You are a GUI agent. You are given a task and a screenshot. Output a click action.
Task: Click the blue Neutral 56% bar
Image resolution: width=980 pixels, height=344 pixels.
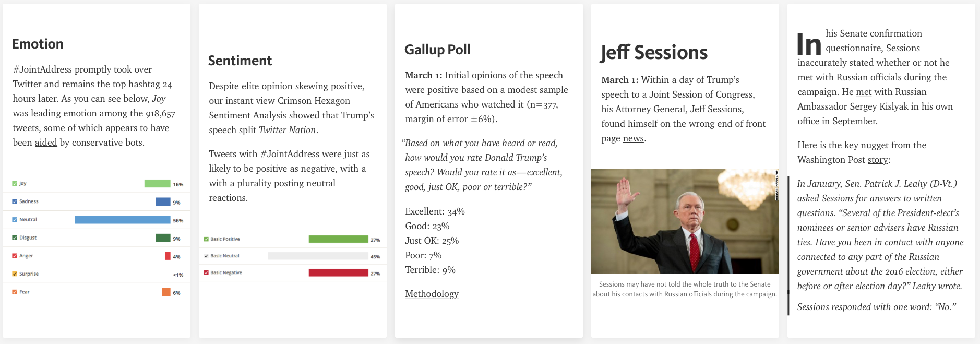tap(122, 220)
